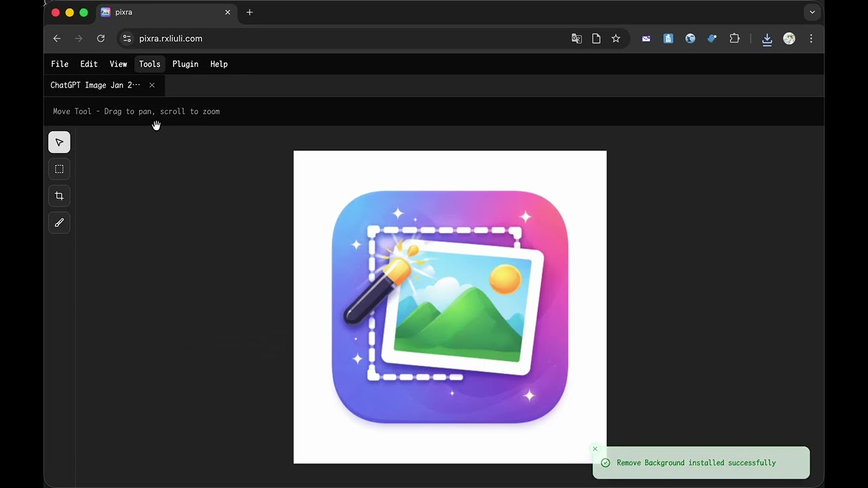Open the View menu

118,64
